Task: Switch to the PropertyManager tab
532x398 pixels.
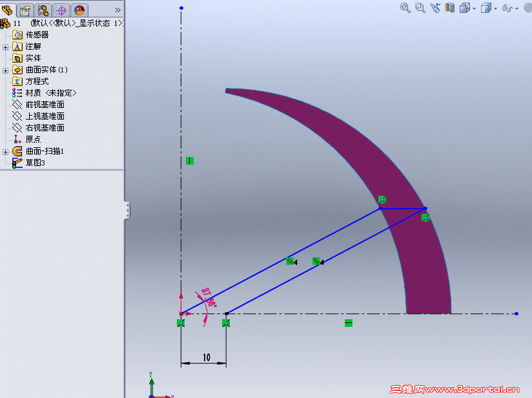Action: pos(25,10)
